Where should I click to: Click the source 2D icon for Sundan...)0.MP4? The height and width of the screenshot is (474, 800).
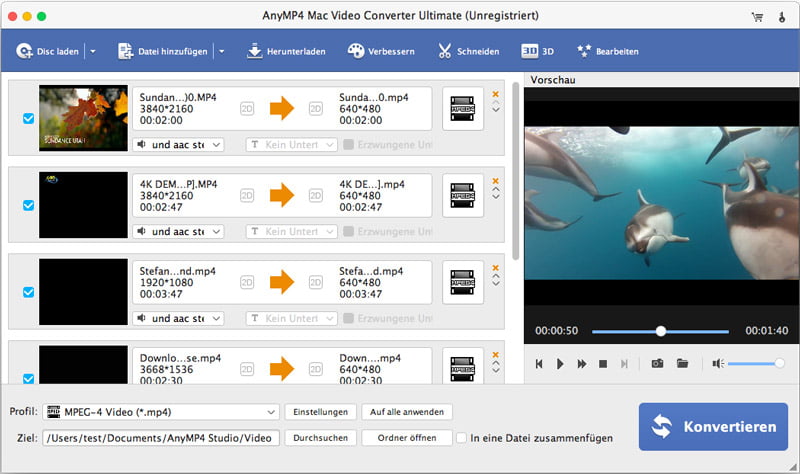pos(247,109)
